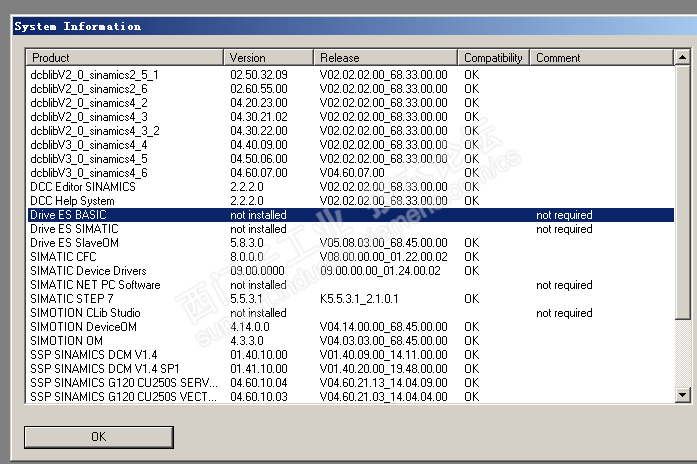Click OK compatibility of SIMATIC STEP 7
697x464 pixels.
(x=472, y=299)
